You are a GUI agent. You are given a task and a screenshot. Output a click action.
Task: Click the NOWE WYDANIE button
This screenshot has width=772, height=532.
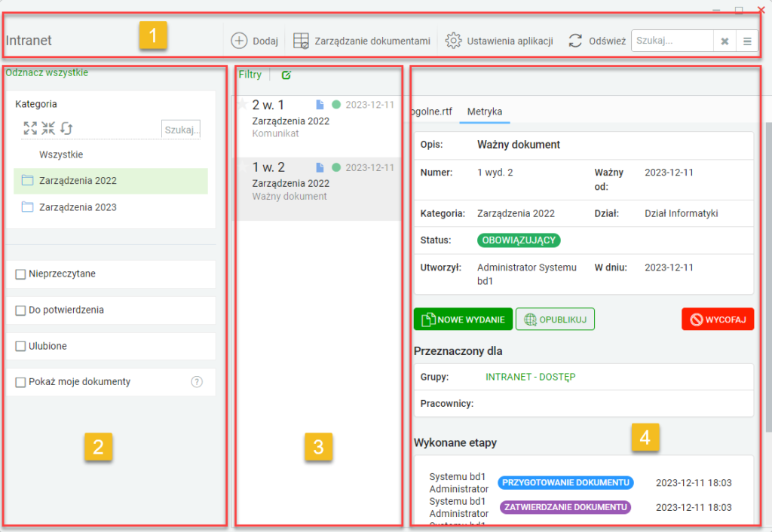pyautogui.click(x=464, y=320)
